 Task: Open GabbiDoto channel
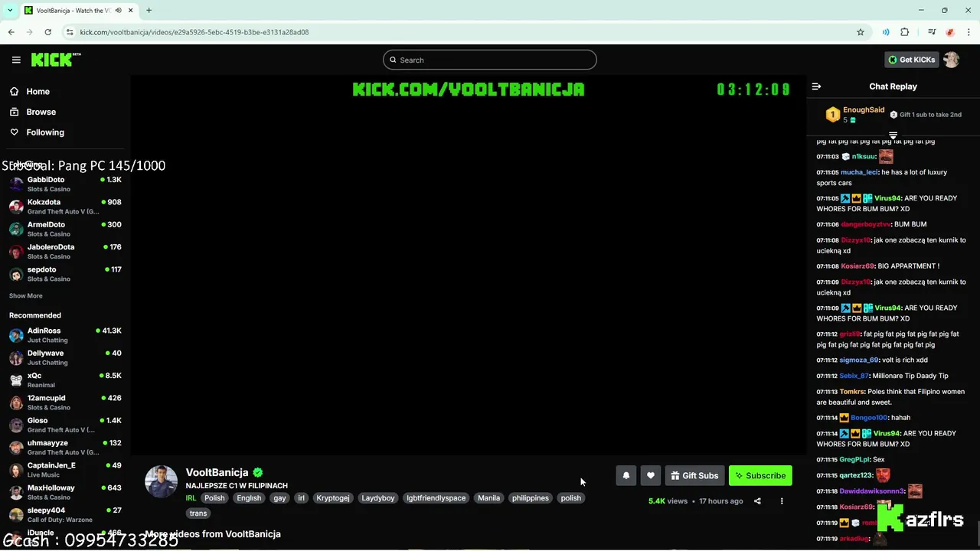pos(65,184)
